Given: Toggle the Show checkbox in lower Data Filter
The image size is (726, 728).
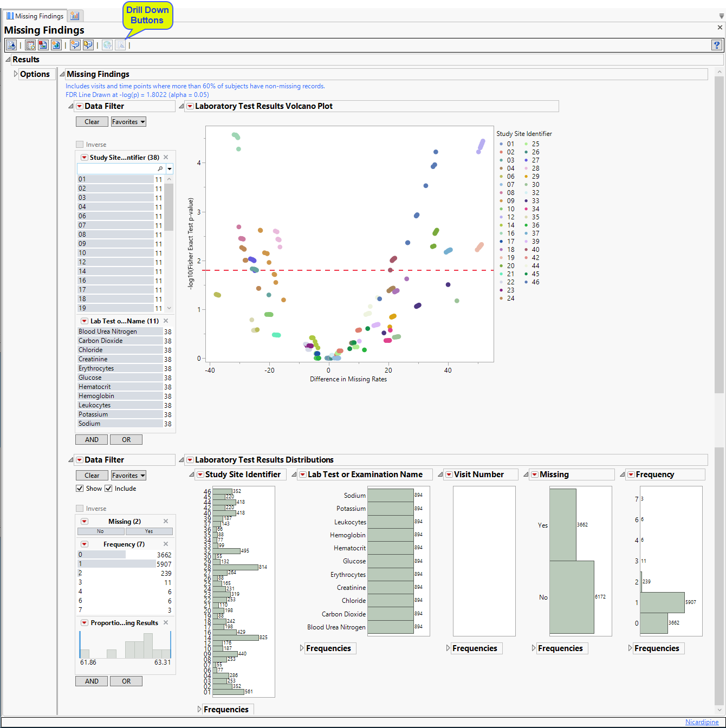Looking at the screenshot, I should (80, 489).
